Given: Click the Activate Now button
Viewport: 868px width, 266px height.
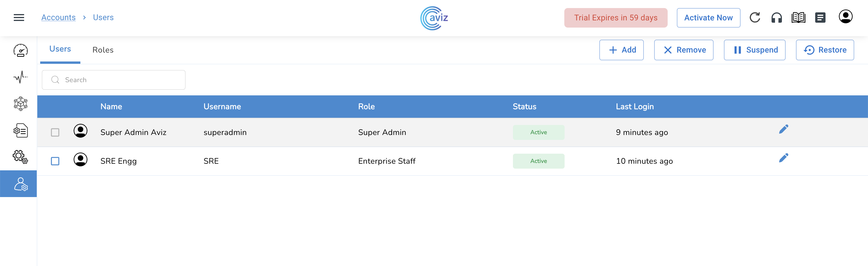Looking at the screenshot, I should (708, 18).
